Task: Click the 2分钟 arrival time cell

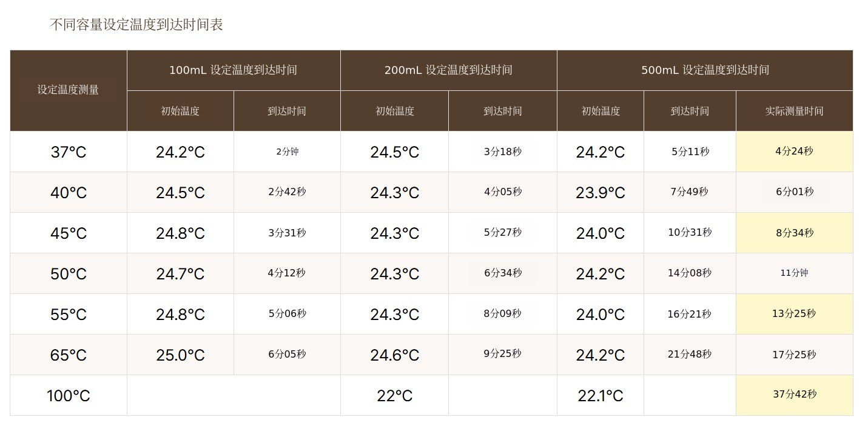Action: click(x=287, y=152)
